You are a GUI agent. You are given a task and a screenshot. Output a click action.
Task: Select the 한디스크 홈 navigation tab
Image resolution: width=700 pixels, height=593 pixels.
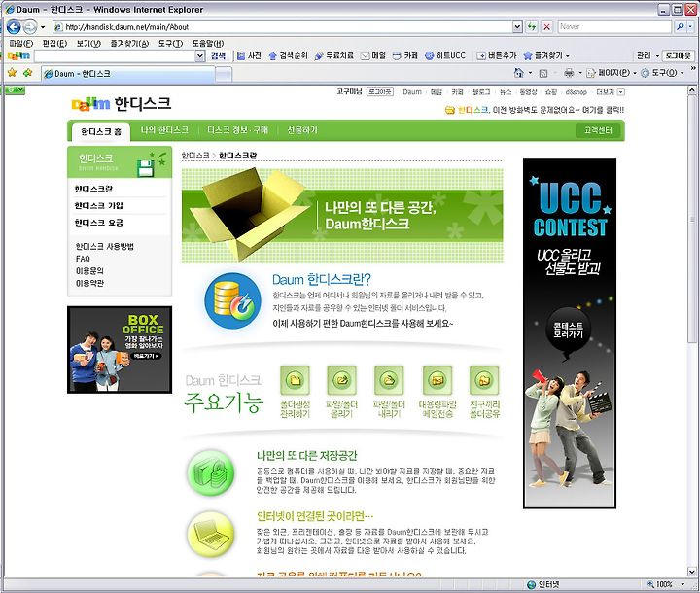coord(101,132)
